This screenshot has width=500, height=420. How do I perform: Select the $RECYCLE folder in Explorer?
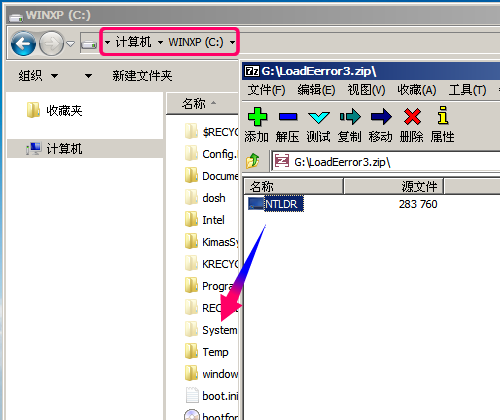pos(212,132)
